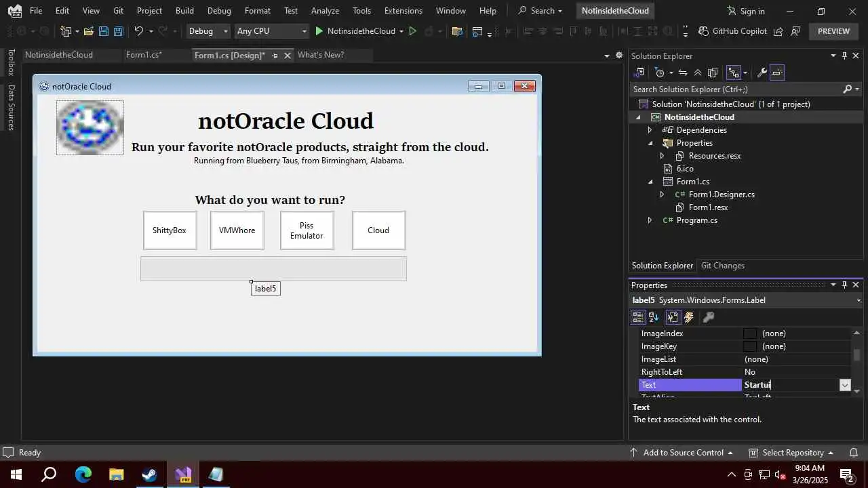
Task: Toggle auto-hide pin on Properties panel
Action: (x=844, y=285)
